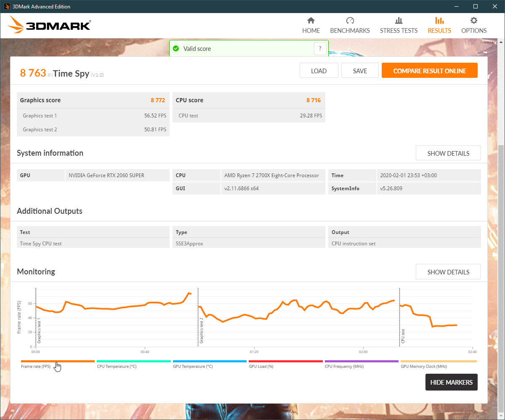
Task: Click the time value 2020-02-01 23:53
Action: click(408, 175)
